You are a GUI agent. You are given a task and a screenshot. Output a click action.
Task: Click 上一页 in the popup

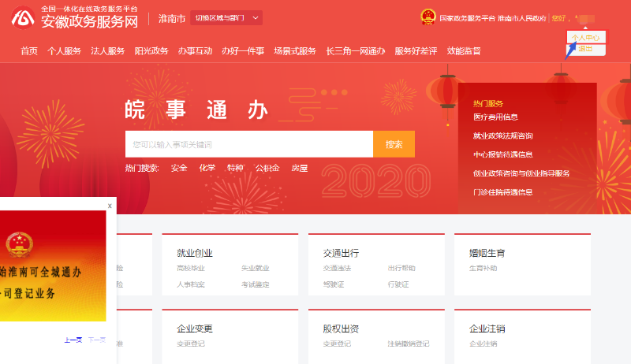pos(73,340)
